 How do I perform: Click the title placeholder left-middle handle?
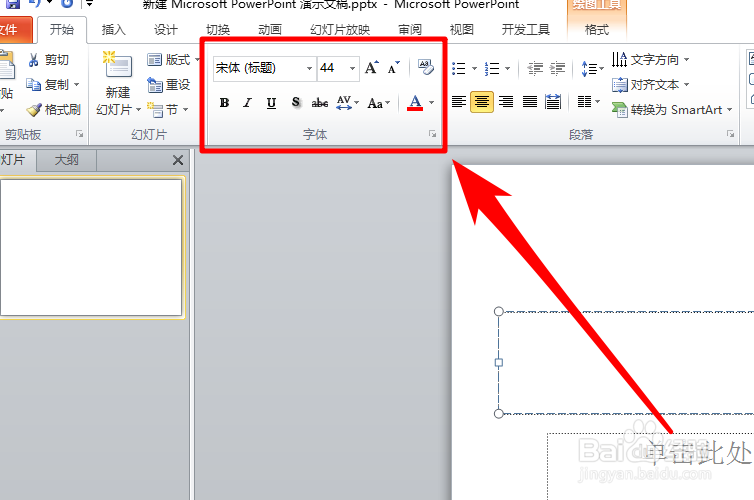click(499, 362)
